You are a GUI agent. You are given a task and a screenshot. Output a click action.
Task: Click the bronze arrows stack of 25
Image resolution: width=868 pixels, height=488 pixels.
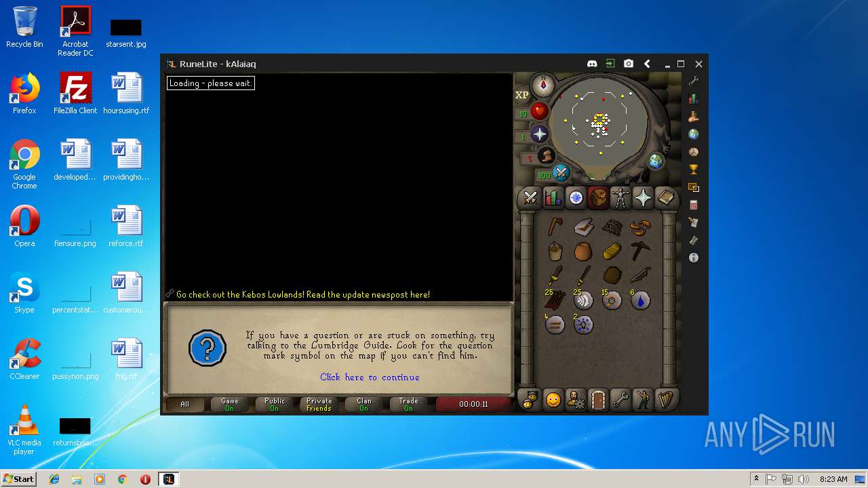(x=555, y=300)
